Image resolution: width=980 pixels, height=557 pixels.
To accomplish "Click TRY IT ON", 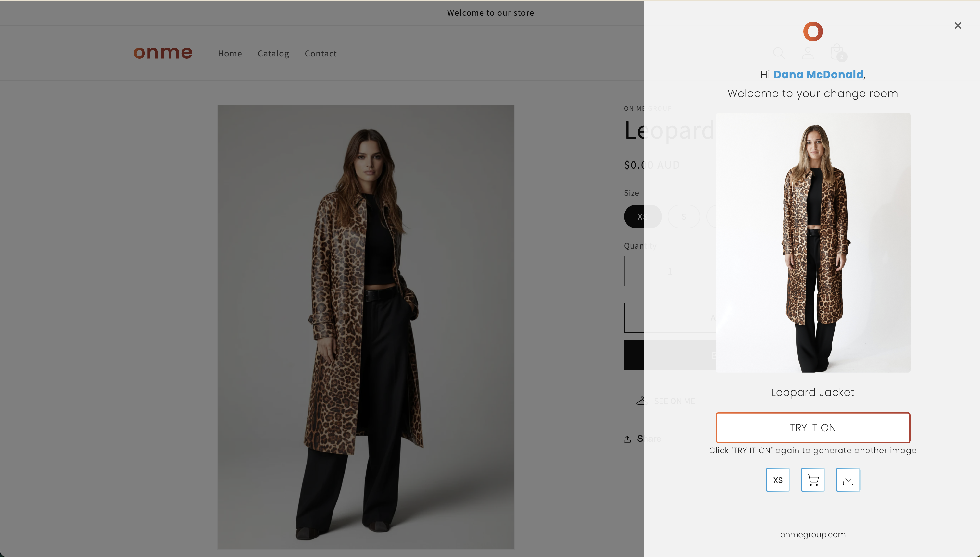I will [812, 428].
